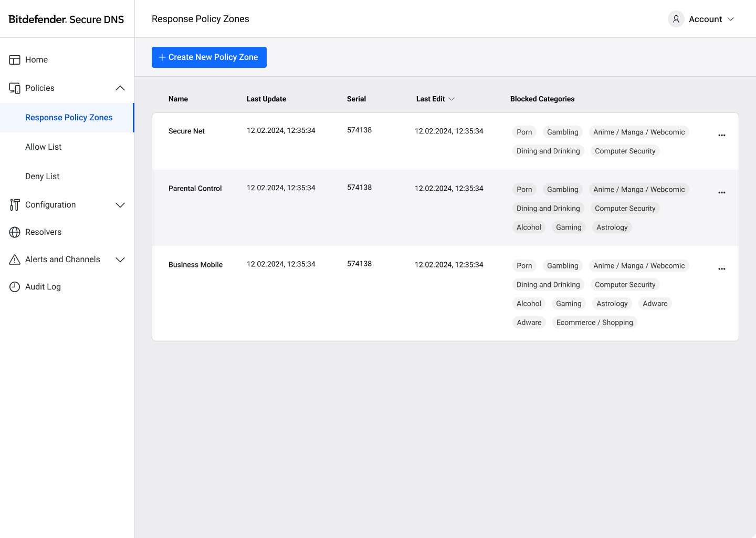
Task: Click the Response Policy Zones page title
Action: pos(201,19)
